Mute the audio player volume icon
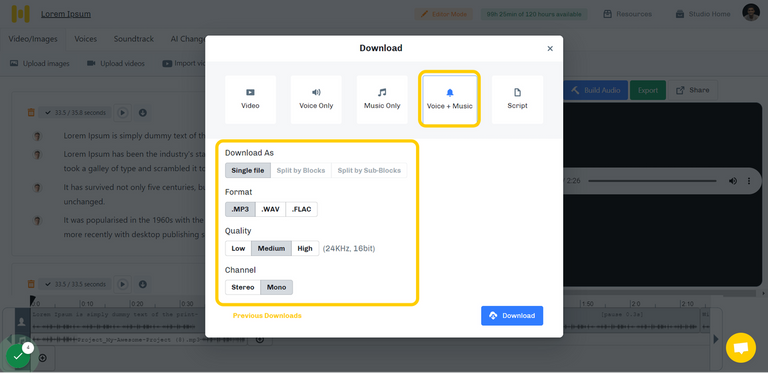768x373 pixels. (x=733, y=181)
